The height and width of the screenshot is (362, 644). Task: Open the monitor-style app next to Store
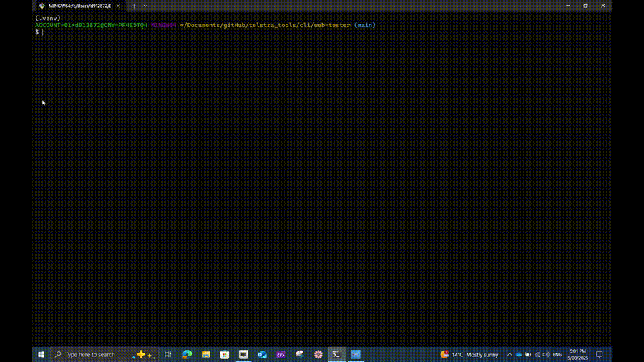(243, 354)
